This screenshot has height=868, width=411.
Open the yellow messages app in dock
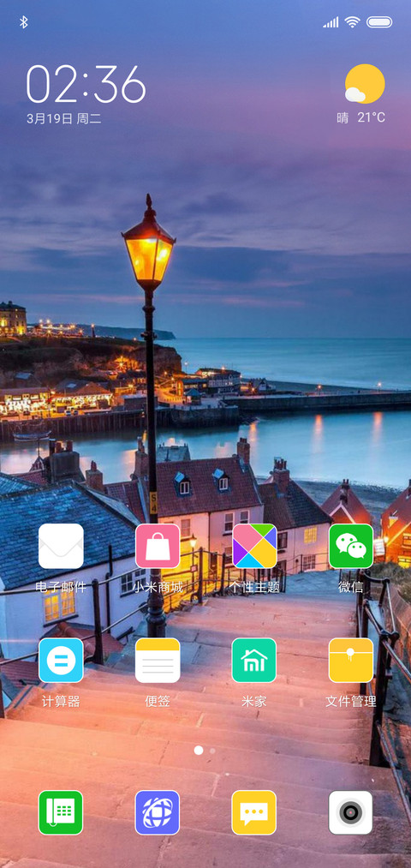coord(254,812)
